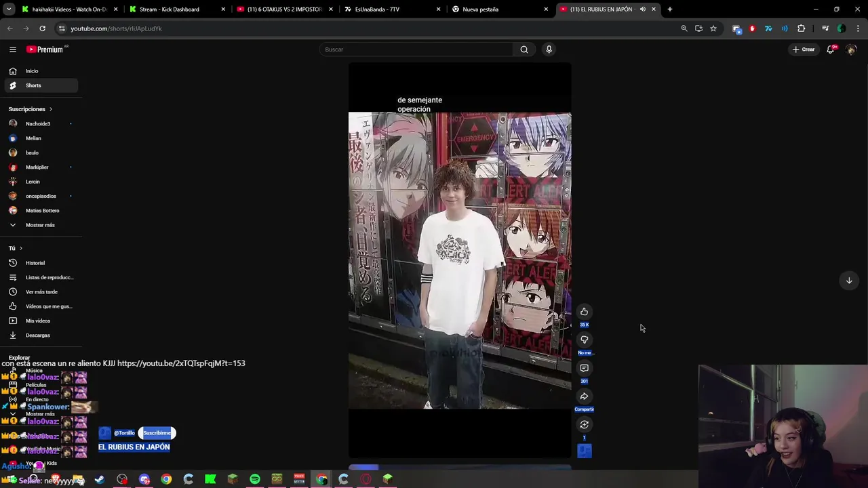Viewport: 868px width, 488px height.
Task: Switch to the hakihakii Videos tab
Action: 68,9
